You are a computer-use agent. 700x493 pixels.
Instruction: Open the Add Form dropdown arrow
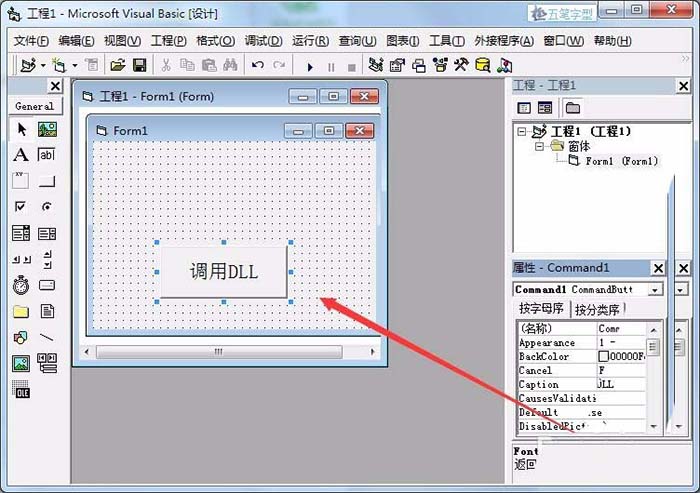(75, 66)
